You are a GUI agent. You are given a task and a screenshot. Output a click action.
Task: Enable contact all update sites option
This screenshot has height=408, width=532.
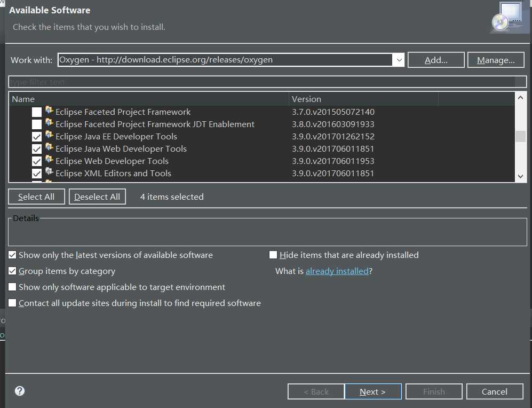click(12, 303)
